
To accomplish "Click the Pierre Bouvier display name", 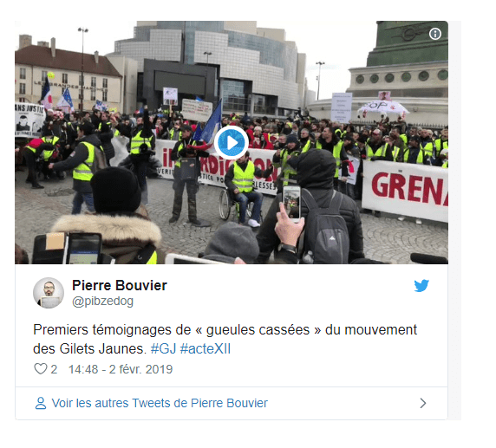I will (120, 285).
